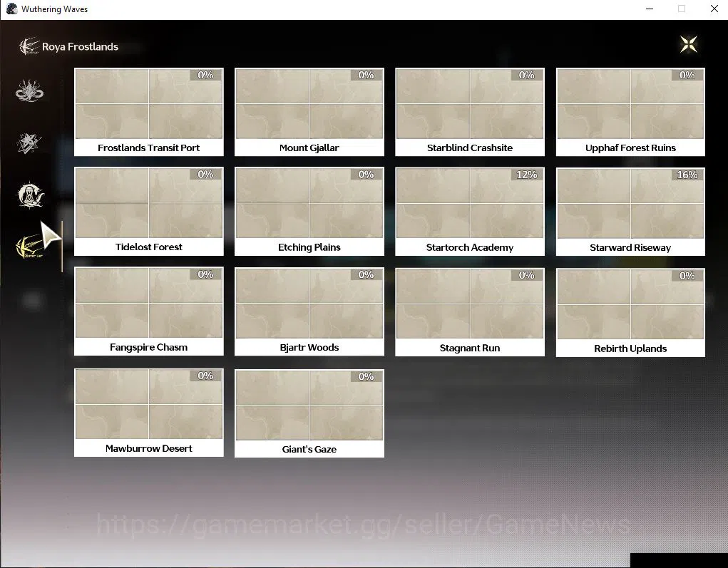Viewport: 728px width, 568px height.
Task: Click the Mawburrow Desert label
Action: 148,448
